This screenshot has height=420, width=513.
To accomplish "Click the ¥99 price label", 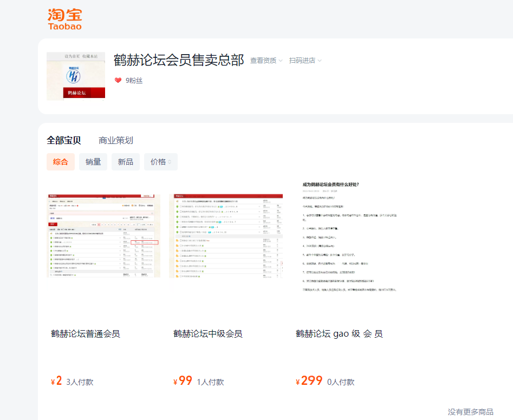I will (183, 381).
